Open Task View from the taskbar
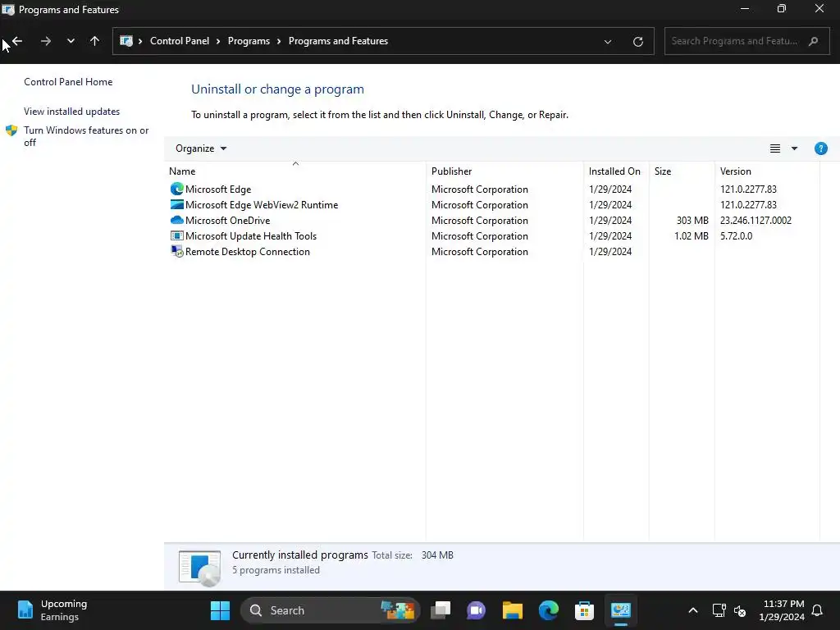This screenshot has height=630, width=840. (441, 610)
